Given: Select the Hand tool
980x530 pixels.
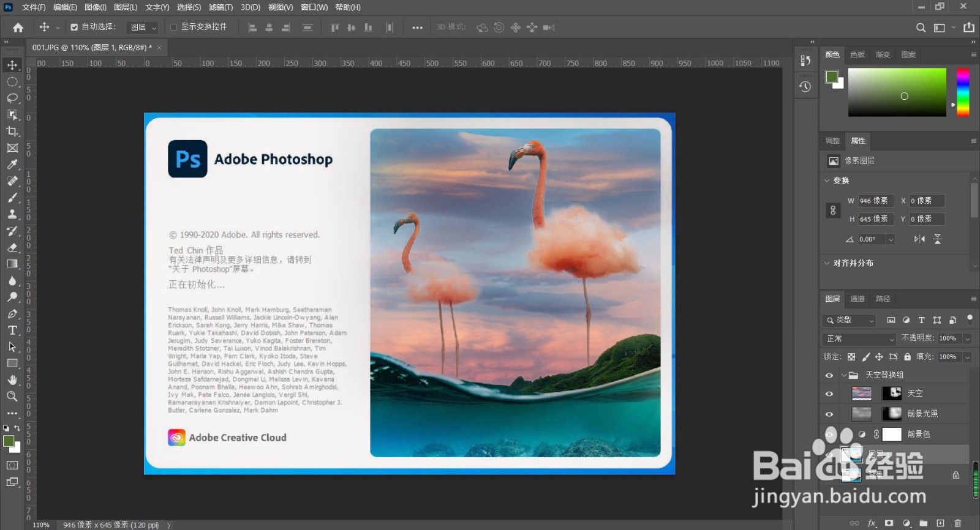Looking at the screenshot, I should coord(12,379).
